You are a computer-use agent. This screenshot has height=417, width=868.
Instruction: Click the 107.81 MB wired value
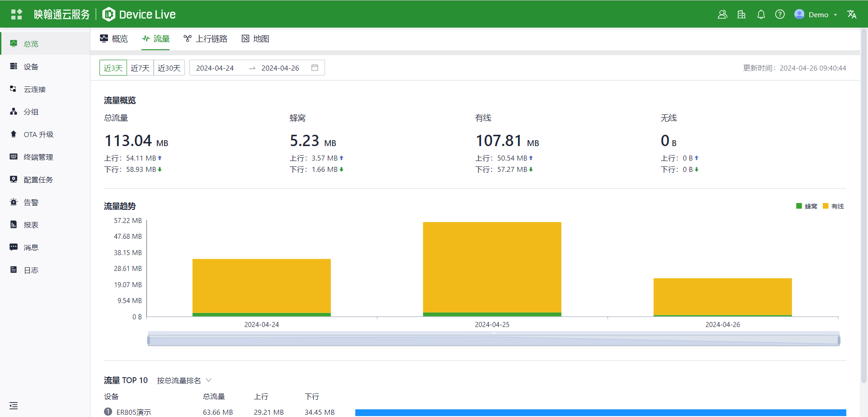[x=507, y=141]
